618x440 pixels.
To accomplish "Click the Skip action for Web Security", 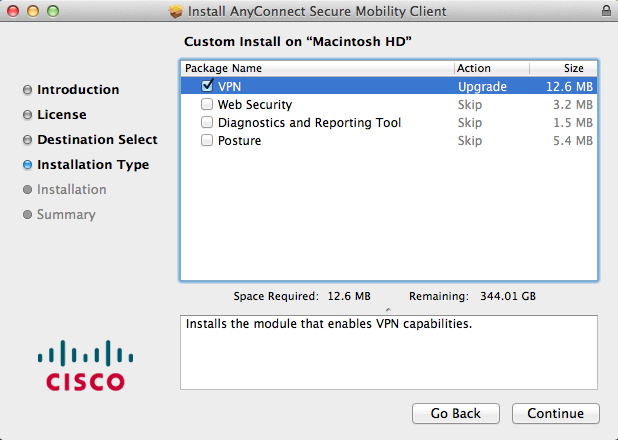I will click(470, 104).
